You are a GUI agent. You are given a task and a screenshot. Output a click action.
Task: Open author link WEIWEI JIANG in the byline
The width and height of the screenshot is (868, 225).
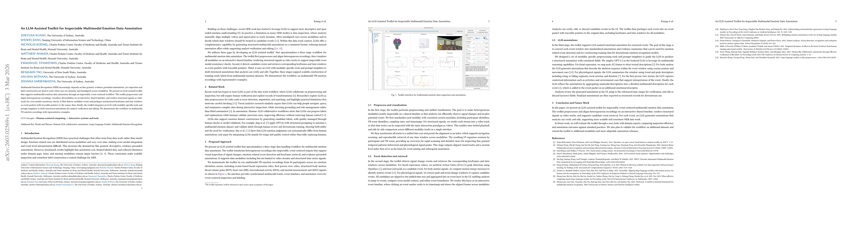(x=31, y=40)
